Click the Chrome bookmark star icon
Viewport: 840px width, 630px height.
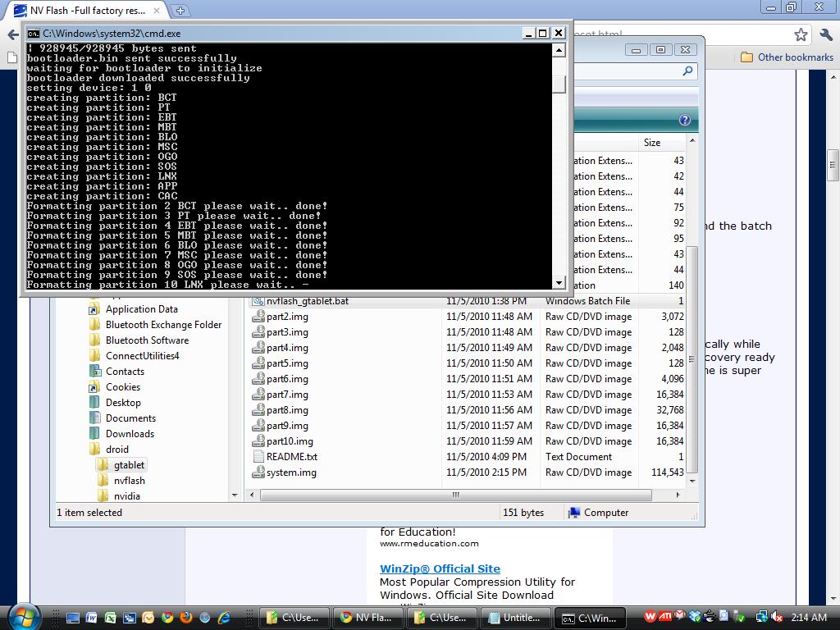(x=801, y=34)
